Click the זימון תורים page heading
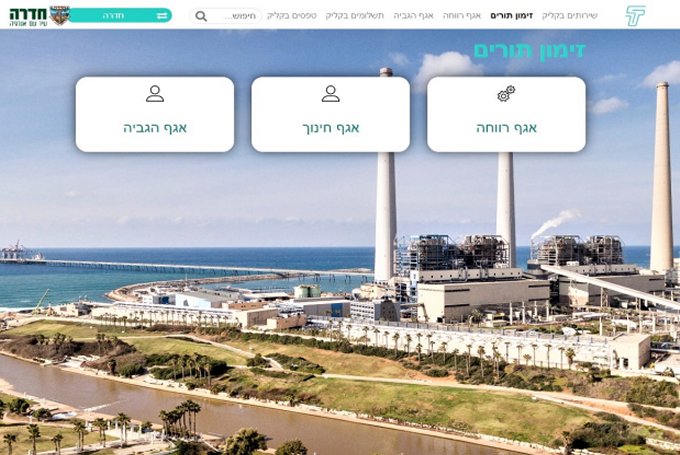 tap(530, 51)
